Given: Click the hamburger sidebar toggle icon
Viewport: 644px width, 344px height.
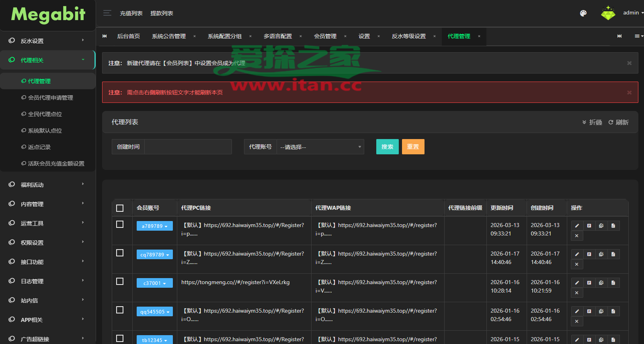Looking at the screenshot, I should tap(107, 13).
